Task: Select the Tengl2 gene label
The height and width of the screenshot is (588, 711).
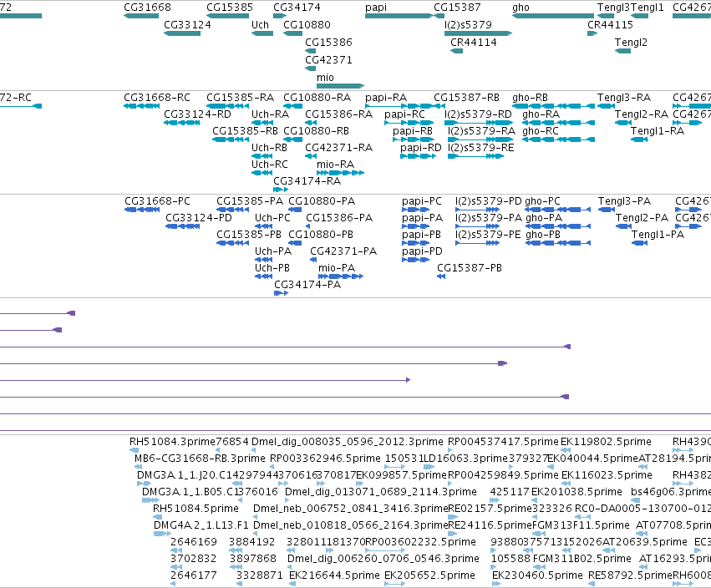Action: coord(631,43)
